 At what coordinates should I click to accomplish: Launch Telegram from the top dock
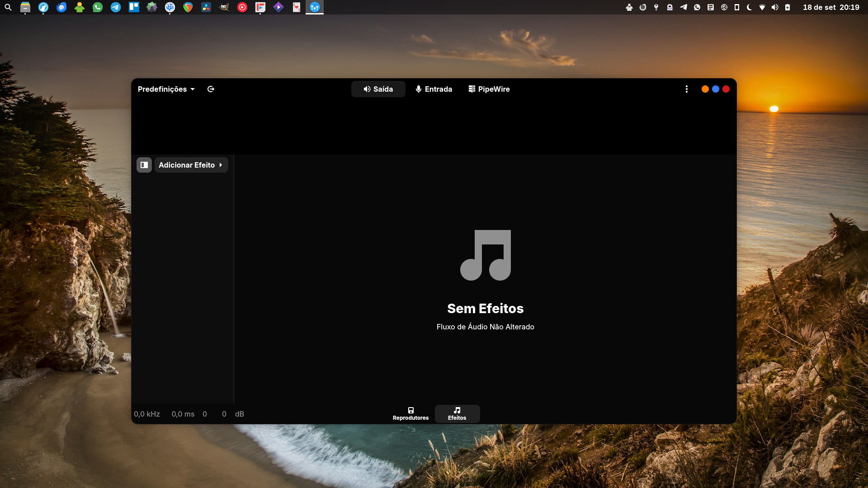[116, 7]
